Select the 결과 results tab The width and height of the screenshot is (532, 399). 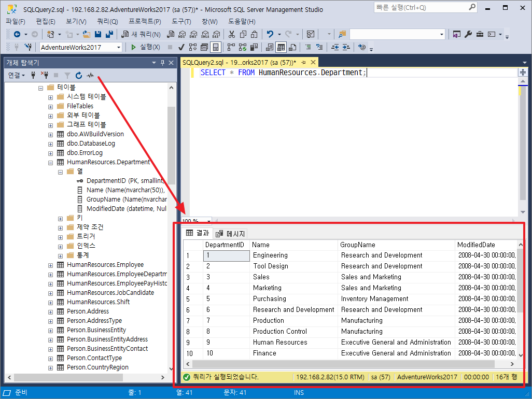click(198, 233)
